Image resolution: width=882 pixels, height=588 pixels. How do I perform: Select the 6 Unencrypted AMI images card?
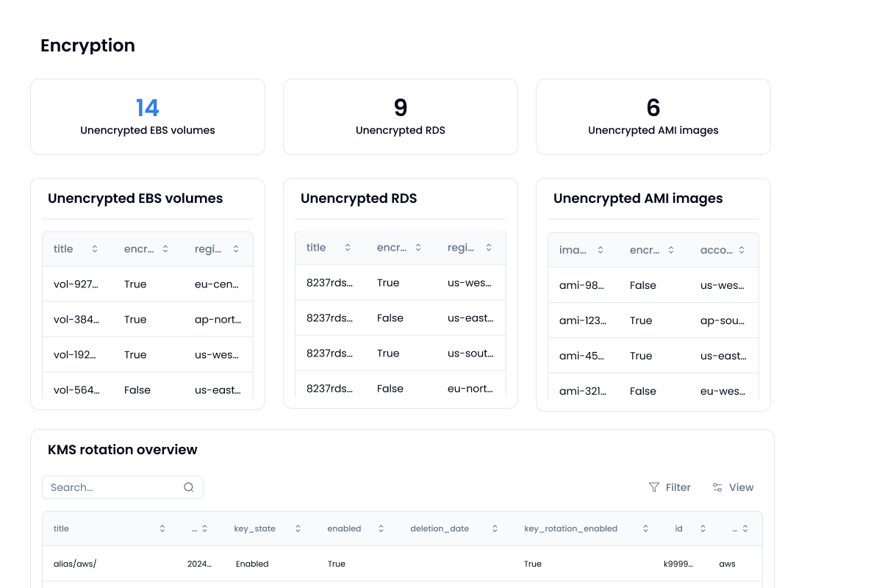pyautogui.click(x=653, y=117)
